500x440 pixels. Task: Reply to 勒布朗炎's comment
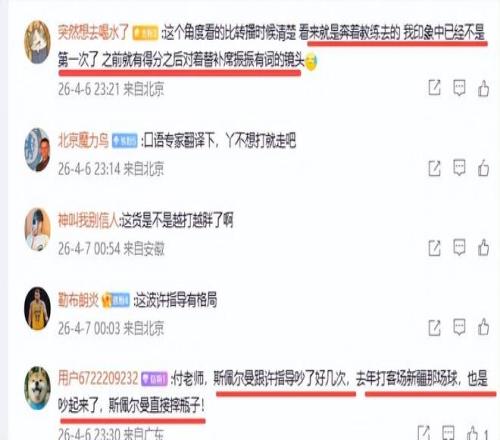pos(459,327)
